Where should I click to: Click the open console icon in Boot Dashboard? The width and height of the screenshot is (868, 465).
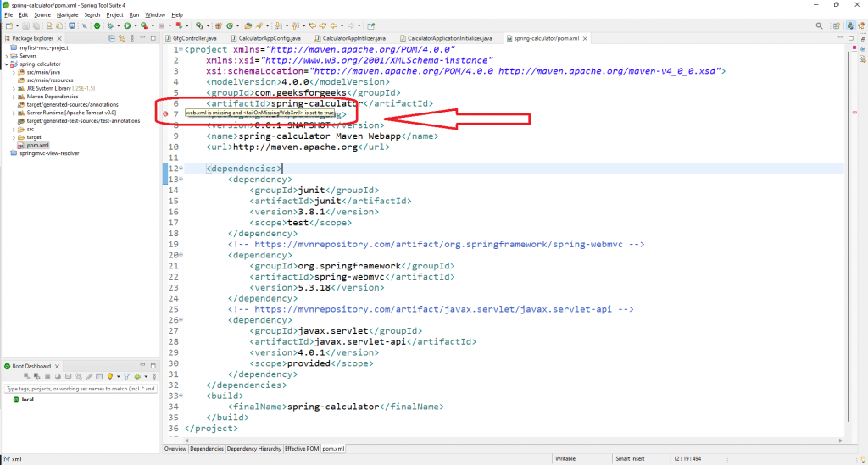tap(68, 377)
